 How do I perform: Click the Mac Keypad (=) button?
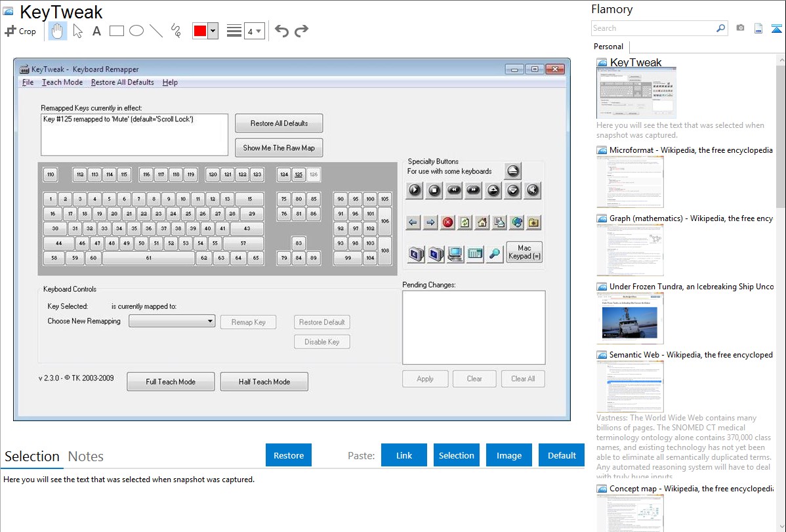tap(524, 252)
